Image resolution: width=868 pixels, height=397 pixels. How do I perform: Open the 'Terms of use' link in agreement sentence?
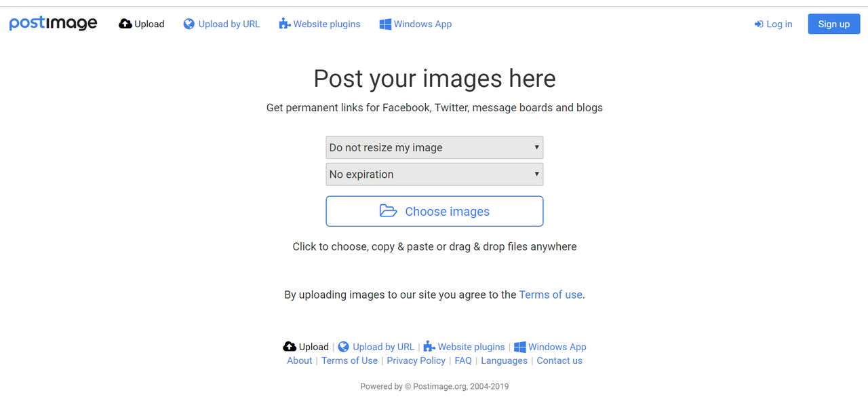click(551, 295)
